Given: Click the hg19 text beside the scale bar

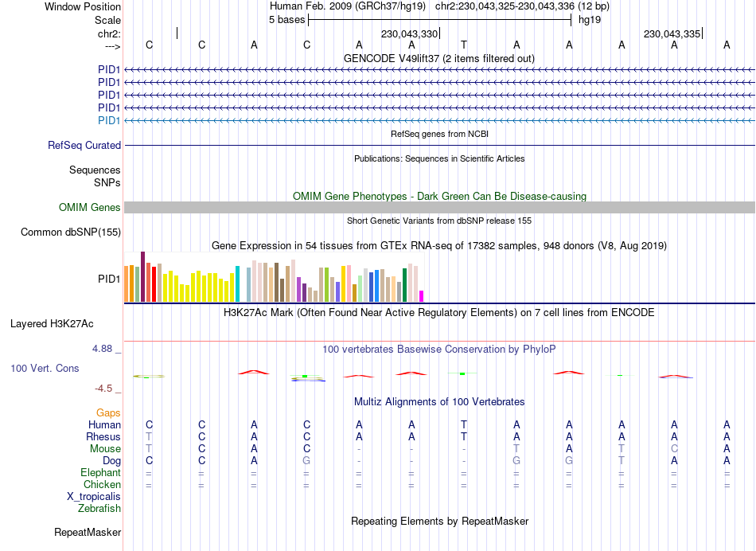Looking at the screenshot, I should (x=590, y=20).
